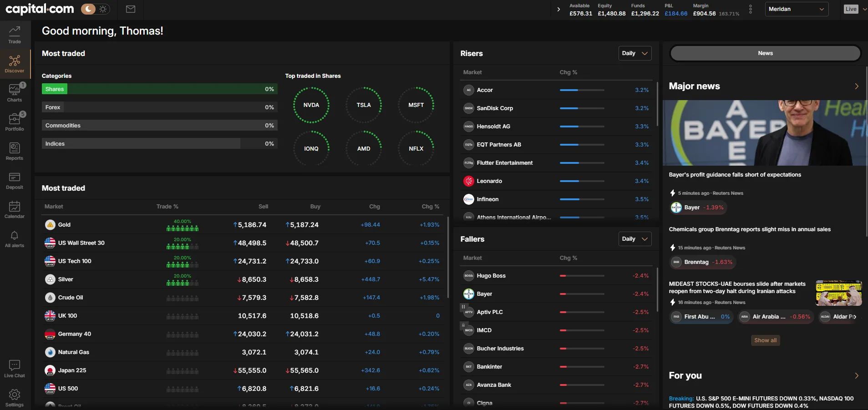Click Gold sell price 5,186.74

(x=249, y=225)
